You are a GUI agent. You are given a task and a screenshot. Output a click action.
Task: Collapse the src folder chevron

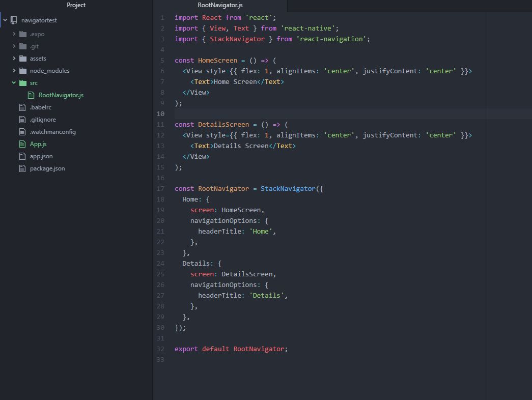[14, 83]
